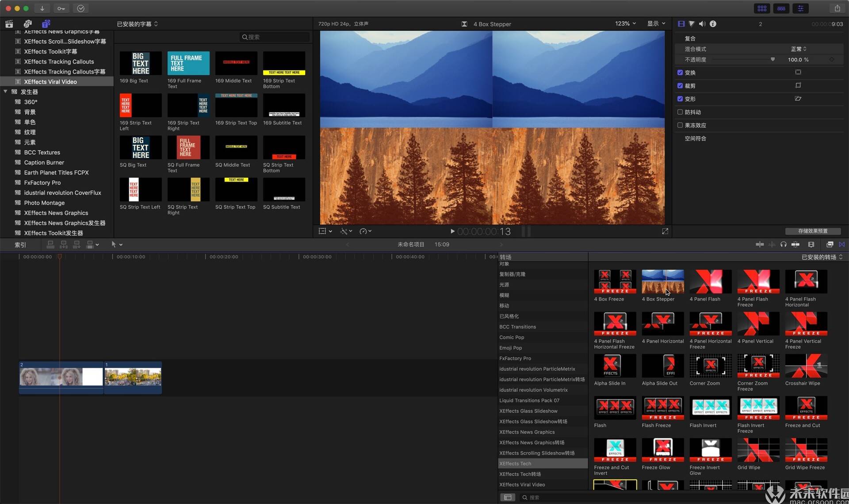Image resolution: width=849 pixels, height=504 pixels.
Task: Toggle the timeline layout button in the toolbar
Action: click(x=781, y=8)
